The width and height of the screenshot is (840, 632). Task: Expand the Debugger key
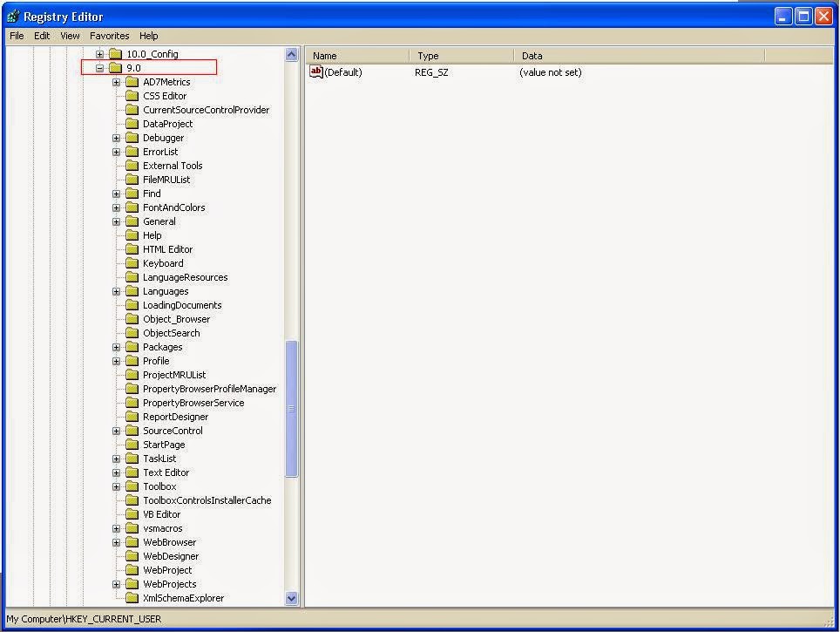116,138
